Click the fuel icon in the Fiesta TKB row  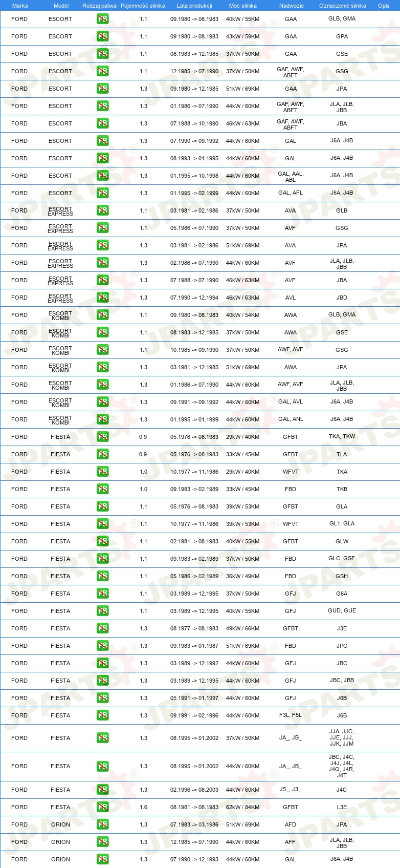[x=102, y=489]
